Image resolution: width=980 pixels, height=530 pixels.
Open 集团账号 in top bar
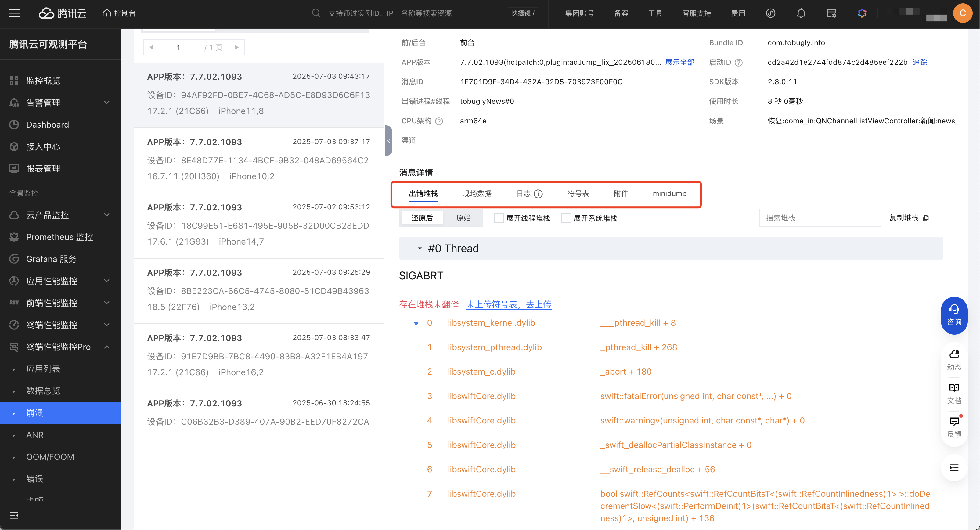pyautogui.click(x=579, y=13)
